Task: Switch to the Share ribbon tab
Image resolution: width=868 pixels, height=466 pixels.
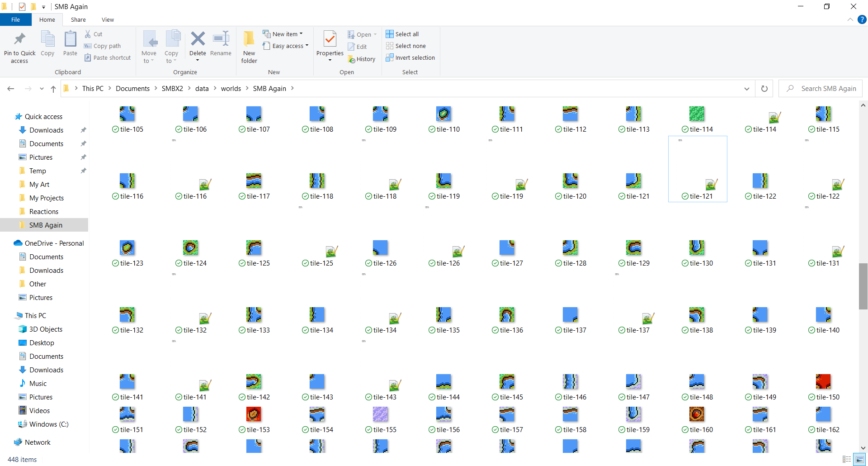Action: tap(78, 19)
